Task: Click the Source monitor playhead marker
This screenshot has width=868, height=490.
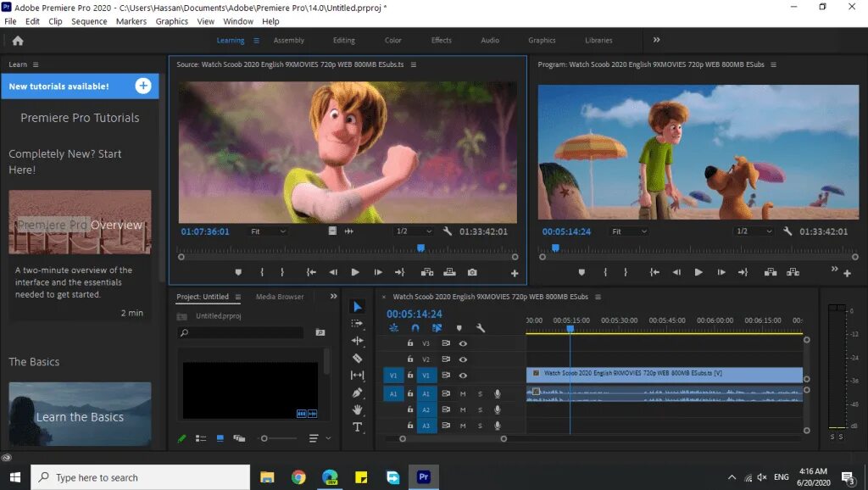Action: (420, 248)
